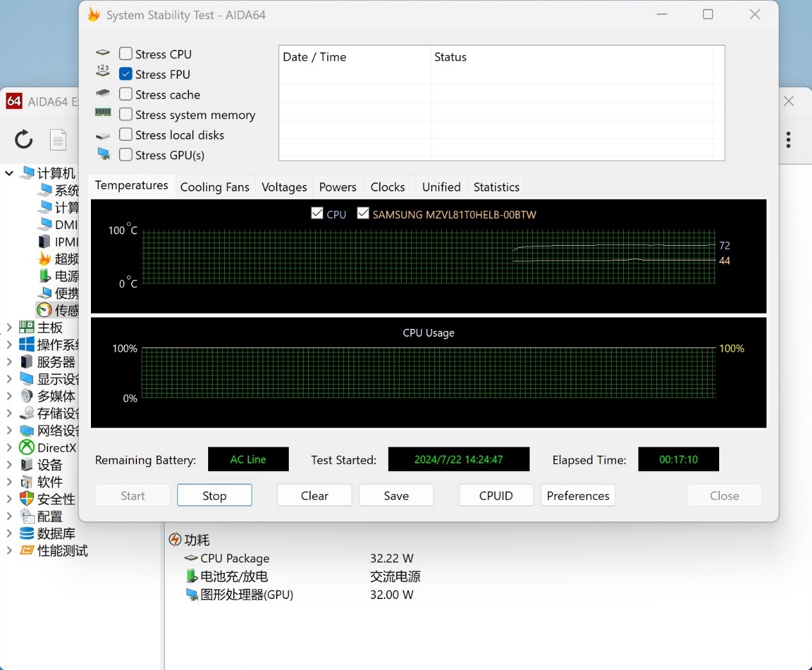This screenshot has height=670, width=812.
Task: Expand the DirectX tree node
Action: (9, 447)
